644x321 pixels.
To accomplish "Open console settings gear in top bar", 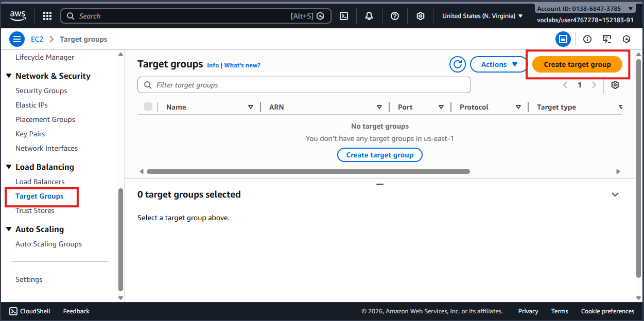I will 421,16.
